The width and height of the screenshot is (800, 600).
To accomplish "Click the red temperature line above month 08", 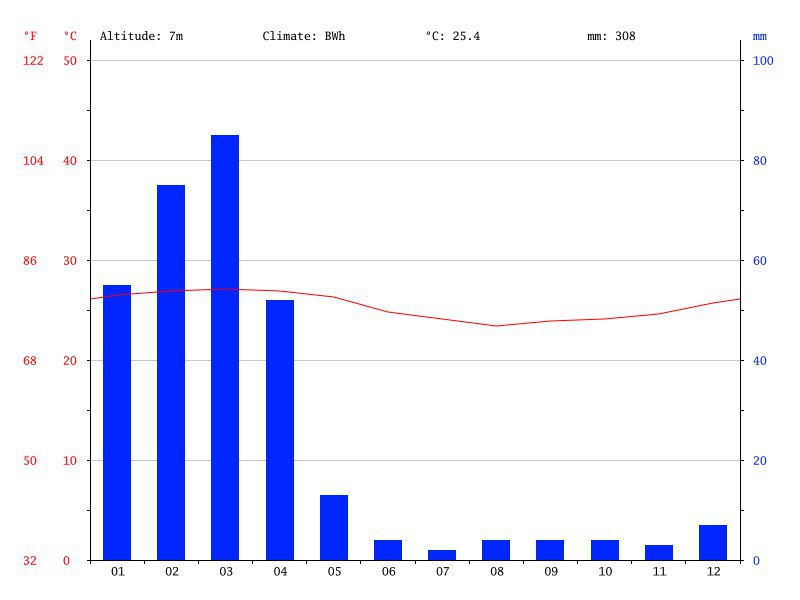I will pyautogui.click(x=496, y=326).
